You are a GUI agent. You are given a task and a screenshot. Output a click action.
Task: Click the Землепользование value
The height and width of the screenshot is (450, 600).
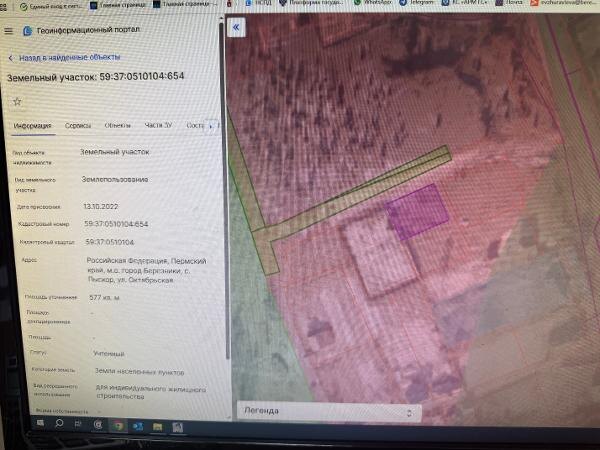pos(115,179)
